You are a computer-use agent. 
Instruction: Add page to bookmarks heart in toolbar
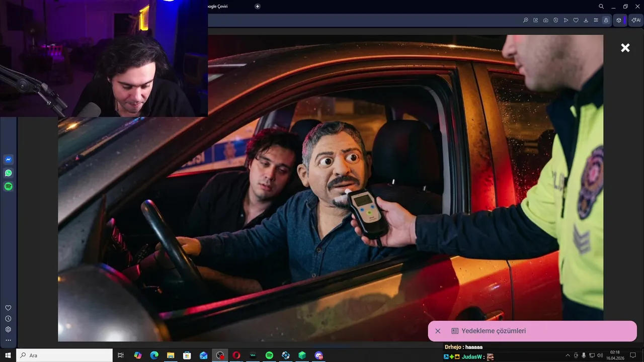click(576, 20)
